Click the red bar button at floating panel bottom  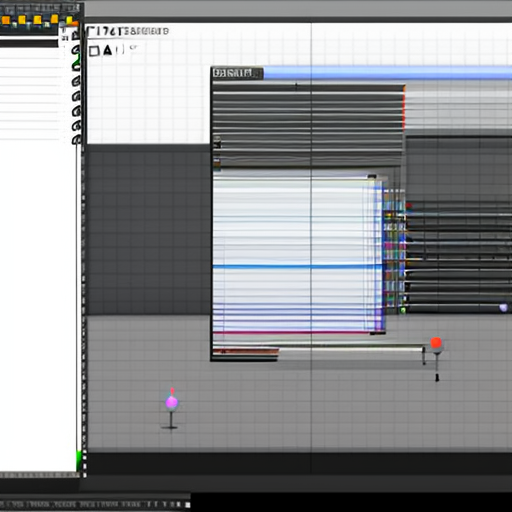(x=246, y=351)
